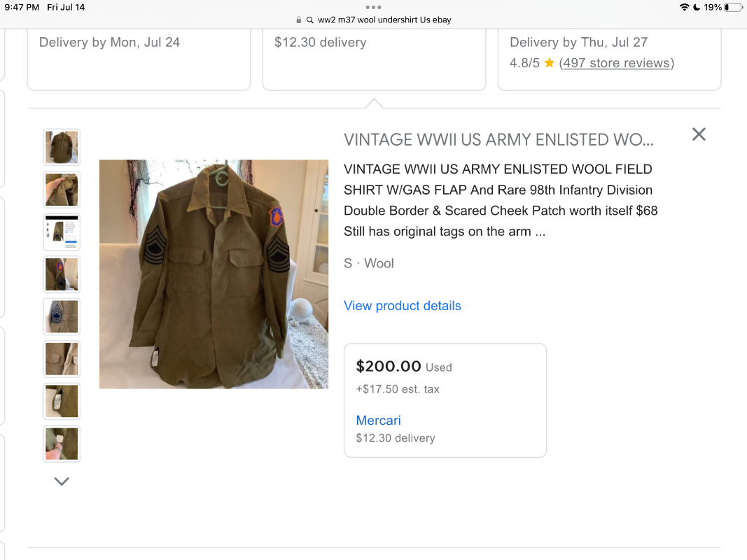Tap the Wi-Fi icon in the status bar
This screenshot has height=560, width=747.
[685, 7]
